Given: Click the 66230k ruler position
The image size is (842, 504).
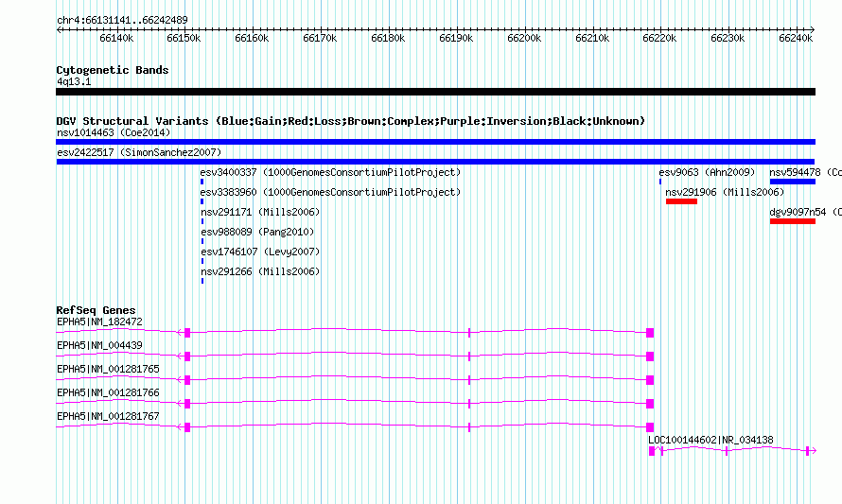Looking at the screenshot, I should pos(728,38).
